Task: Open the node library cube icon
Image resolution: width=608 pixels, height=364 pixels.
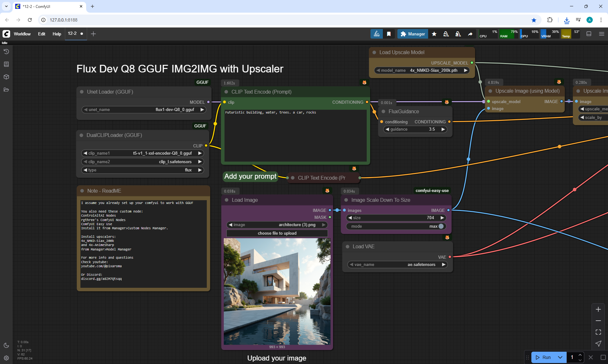Action: (6, 77)
